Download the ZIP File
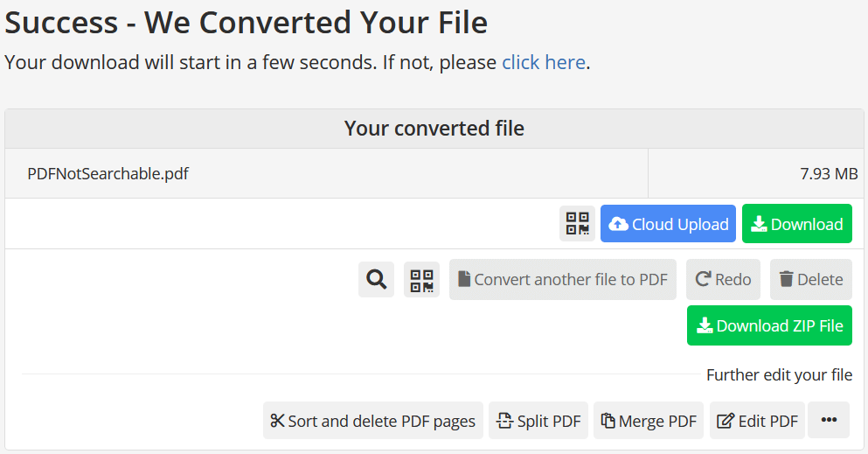 769,325
